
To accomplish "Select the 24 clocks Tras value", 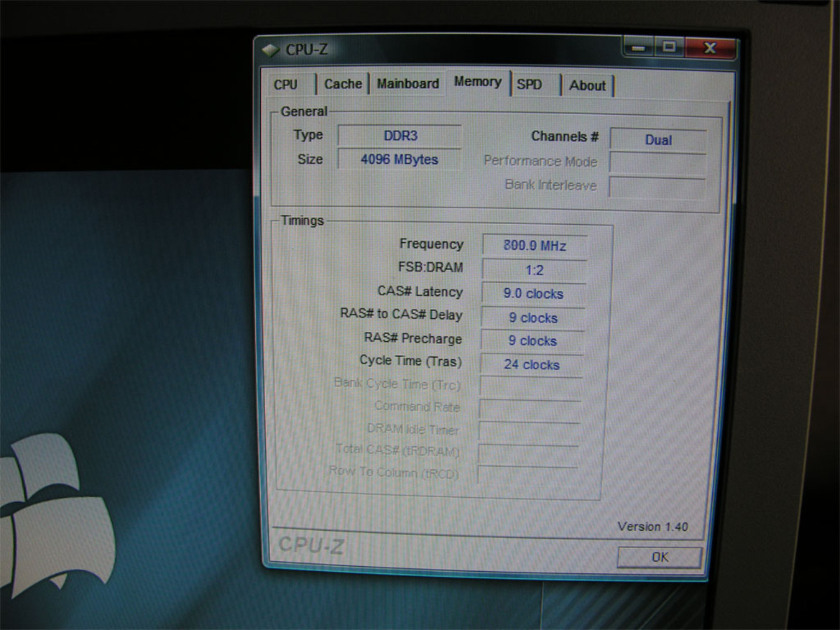I will (532, 365).
